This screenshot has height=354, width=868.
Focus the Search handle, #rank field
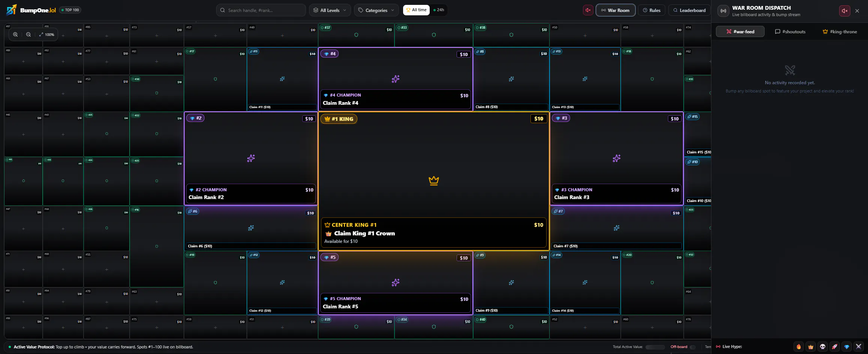pyautogui.click(x=261, y=10)
